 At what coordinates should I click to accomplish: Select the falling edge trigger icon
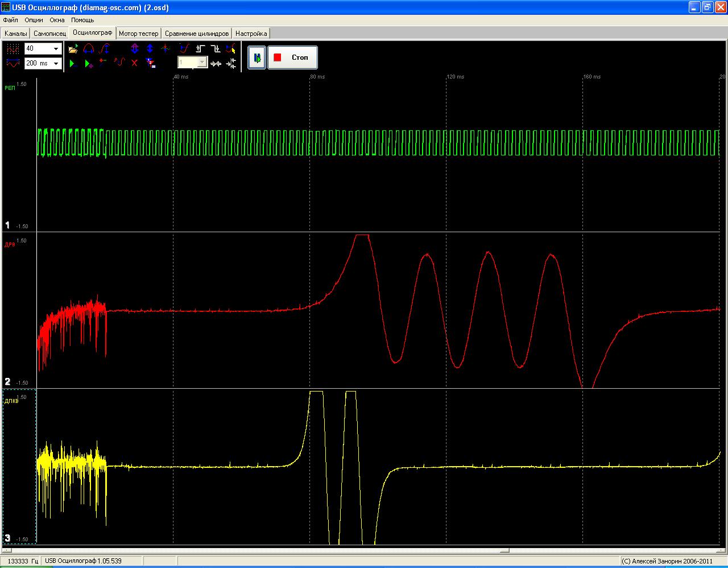(x=216, y=49)
